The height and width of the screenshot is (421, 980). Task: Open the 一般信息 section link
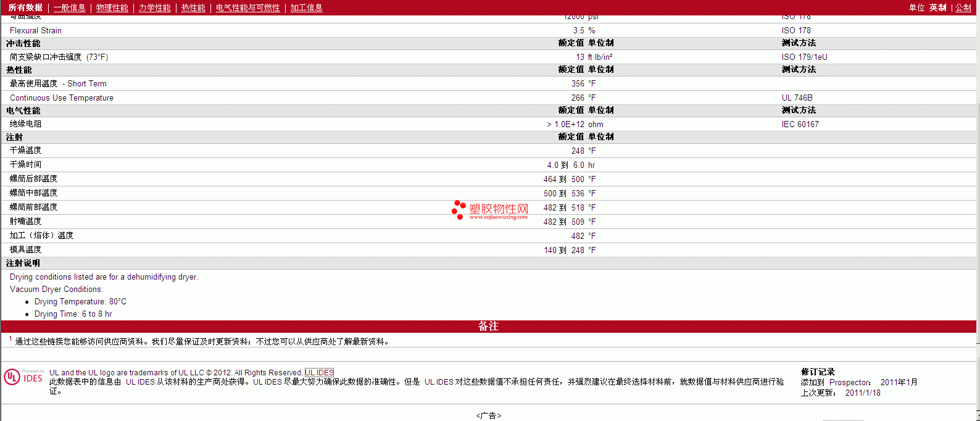[x=69, y=7]
